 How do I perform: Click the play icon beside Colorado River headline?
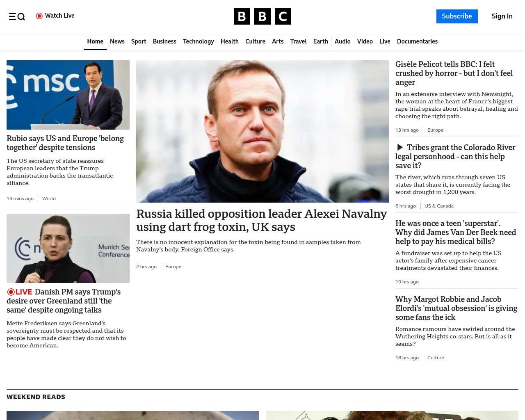coord(400,147)
